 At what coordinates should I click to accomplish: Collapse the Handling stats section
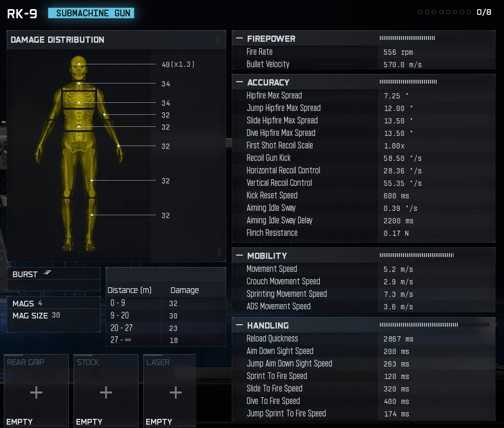coord(239,325)
